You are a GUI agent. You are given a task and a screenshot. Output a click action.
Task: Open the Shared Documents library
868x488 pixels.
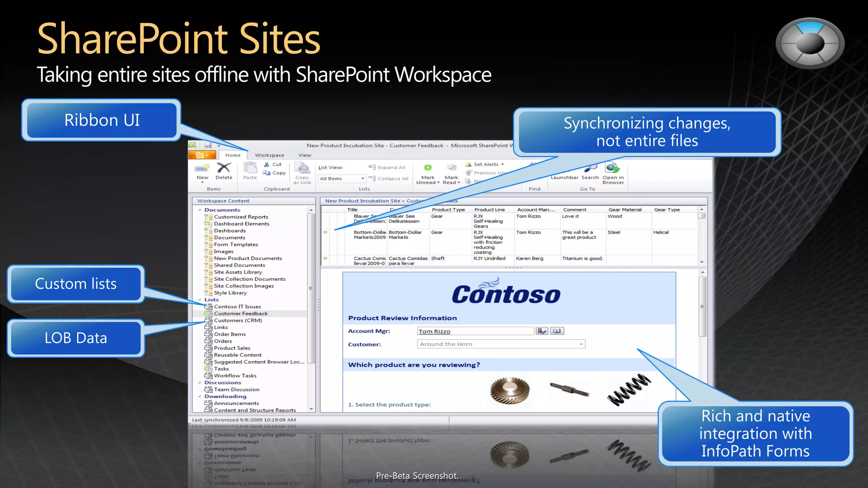coord(239,265)
